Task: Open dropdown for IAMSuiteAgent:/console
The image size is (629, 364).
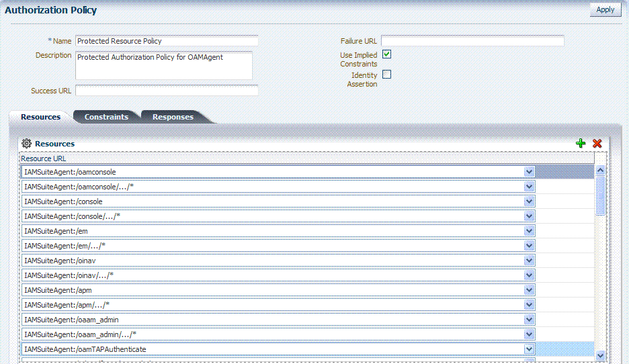Action: (529, 201)
